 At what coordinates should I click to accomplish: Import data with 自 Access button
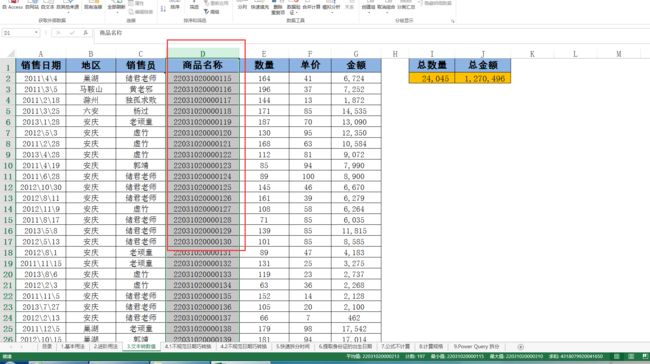[x=12, y=5]
